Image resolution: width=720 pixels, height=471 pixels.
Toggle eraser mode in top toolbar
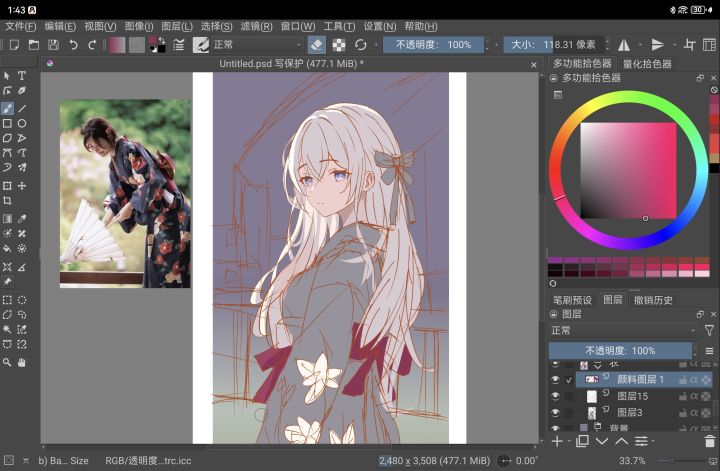pos(317,45)
